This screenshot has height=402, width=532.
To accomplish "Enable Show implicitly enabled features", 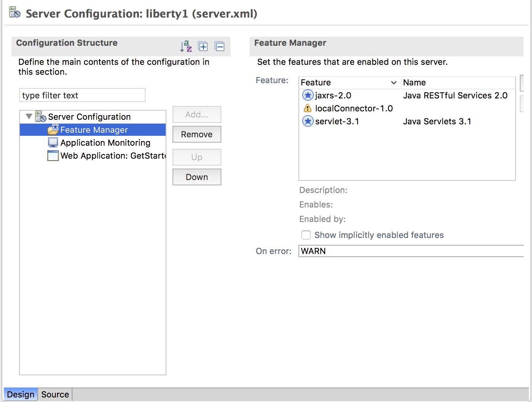I will [306, 235].
